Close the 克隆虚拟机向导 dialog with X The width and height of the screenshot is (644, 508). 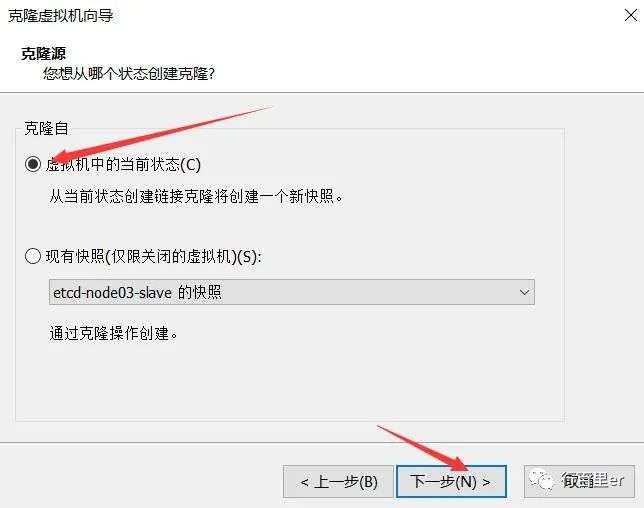click(630, 15)
